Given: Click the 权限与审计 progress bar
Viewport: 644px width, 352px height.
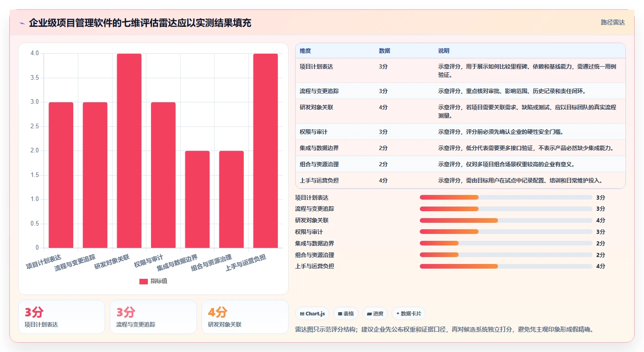Looking at the screenshot, I should (x=506, y=232).
